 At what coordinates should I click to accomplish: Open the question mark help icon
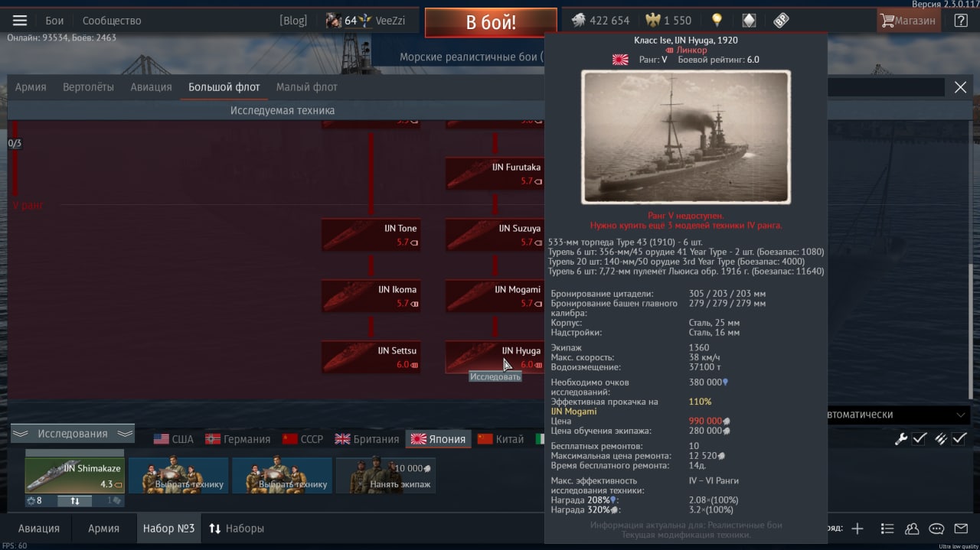[x=960, y=21]
